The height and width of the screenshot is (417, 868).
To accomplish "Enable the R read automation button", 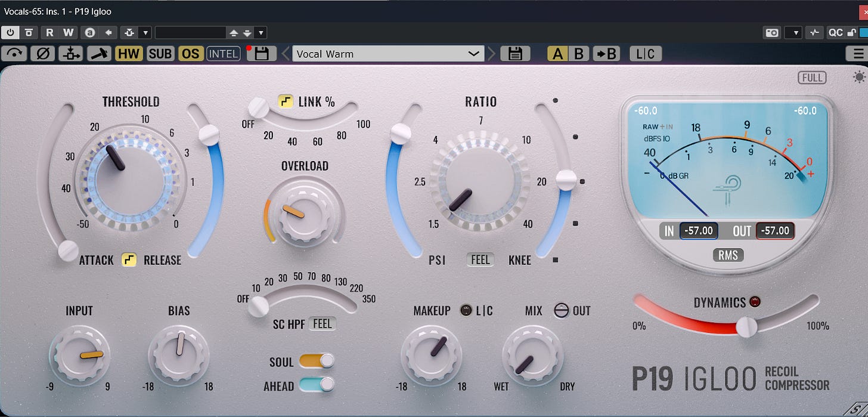I will click(50, 33).
